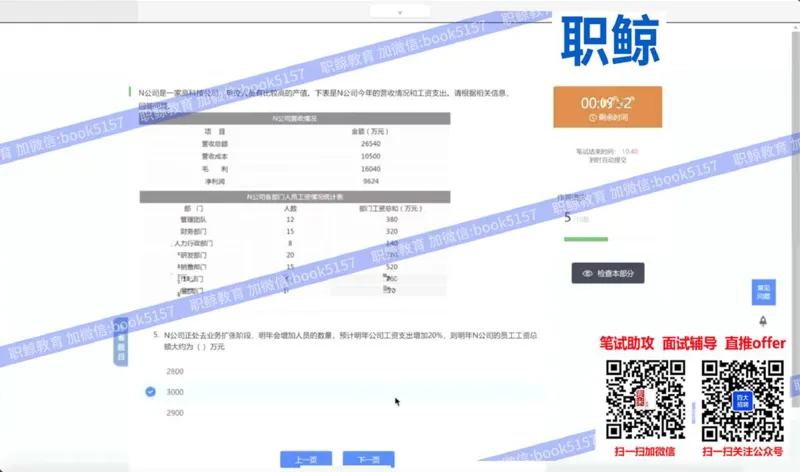800x472 pixels.
Task: Open the blue 常见问题 help button
Action: [x=763, y=292]
